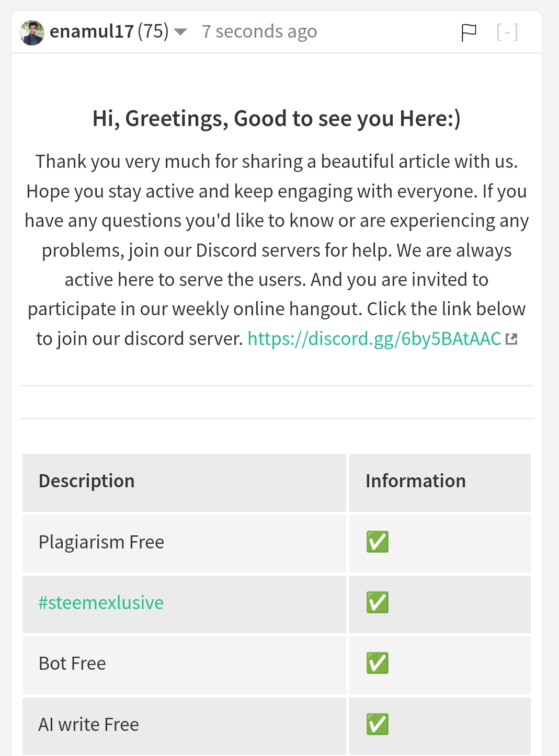Viewport: 559px width, 756px height.
Task: Follow the discord.gg/6by5BAtAAC invite link
Action: 374,339
